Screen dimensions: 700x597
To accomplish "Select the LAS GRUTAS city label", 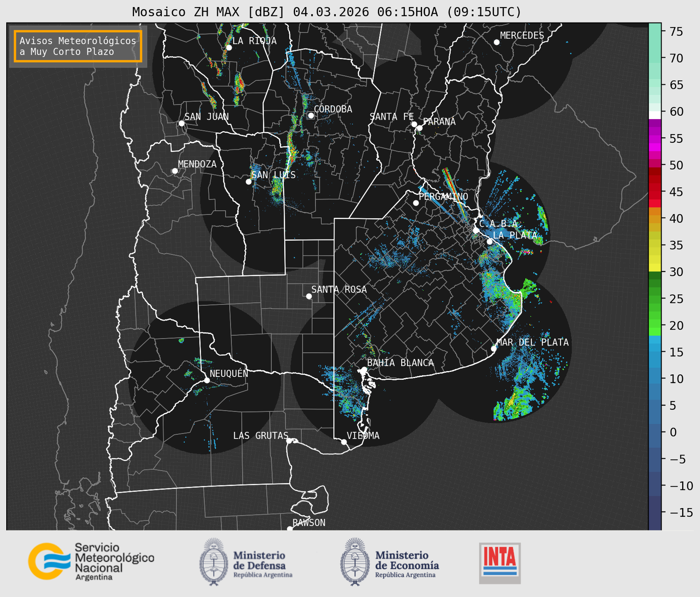I will [x=261, y=436].
